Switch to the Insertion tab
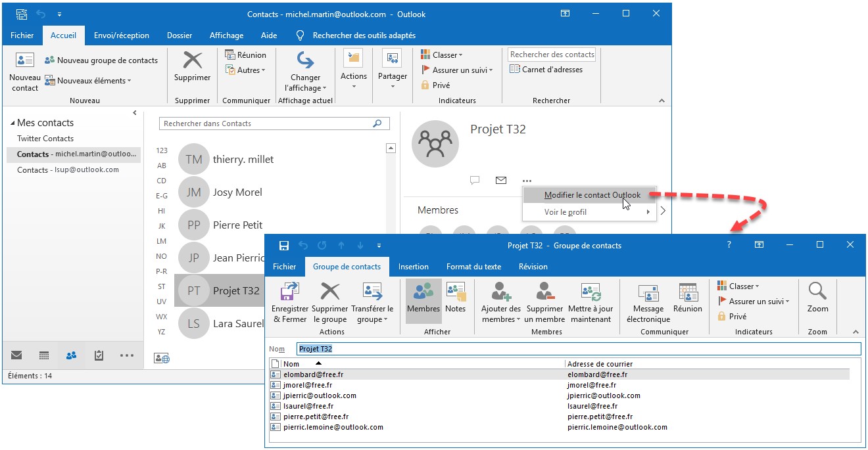 click(413, 267)
